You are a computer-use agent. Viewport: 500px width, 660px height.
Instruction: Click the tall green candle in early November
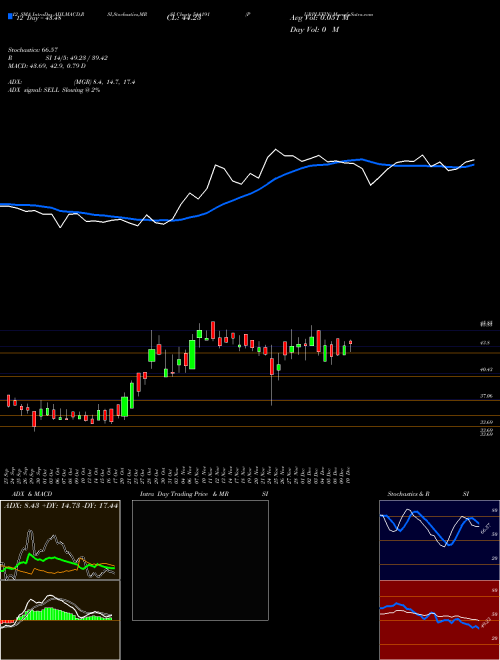(192, 355)
